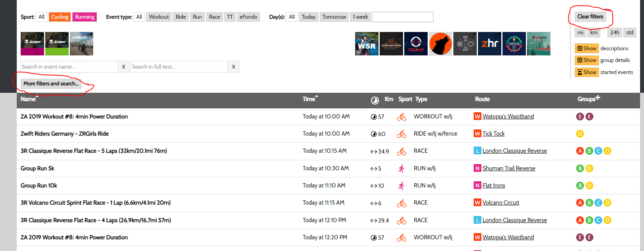Click the Clear filters button

(590, 16)
